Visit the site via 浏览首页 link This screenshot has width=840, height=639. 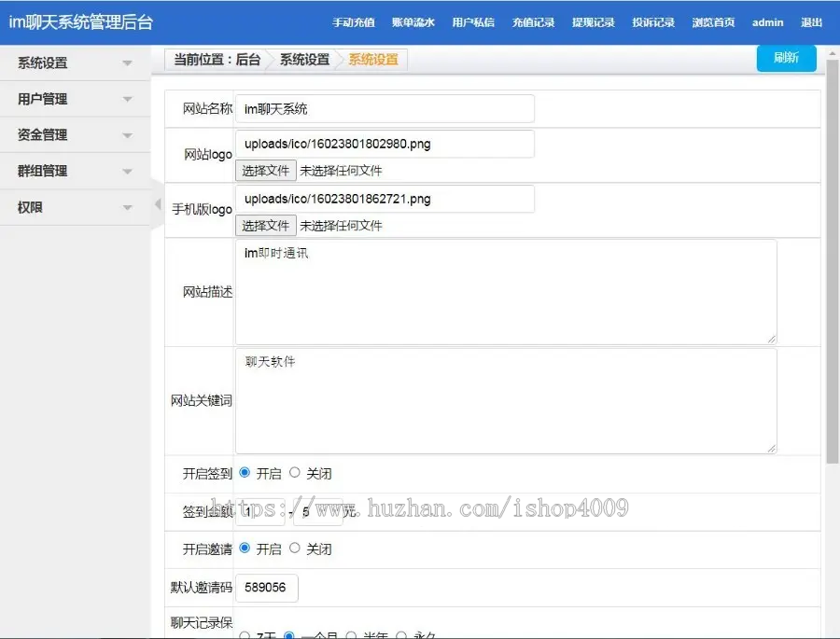(x=713, y=21)
